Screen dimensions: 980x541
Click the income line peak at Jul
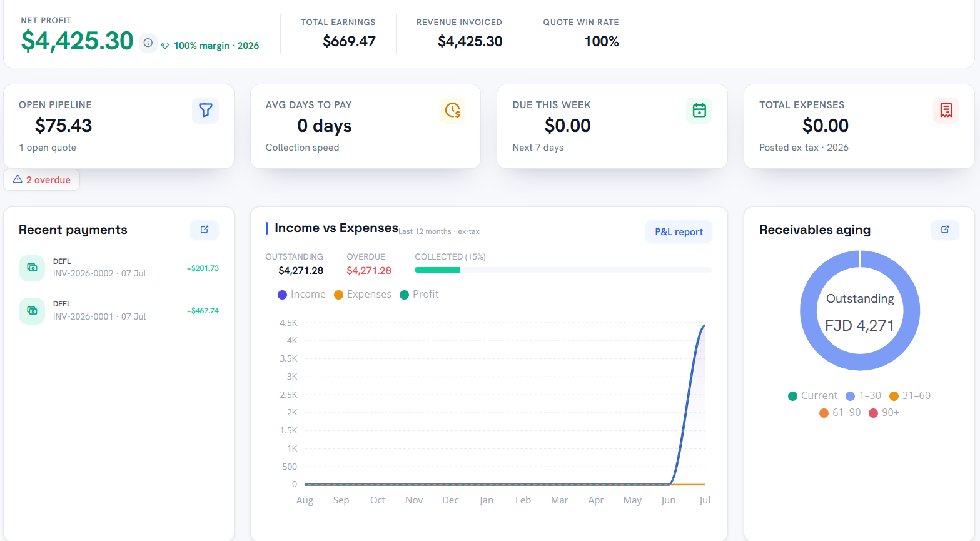704,325
